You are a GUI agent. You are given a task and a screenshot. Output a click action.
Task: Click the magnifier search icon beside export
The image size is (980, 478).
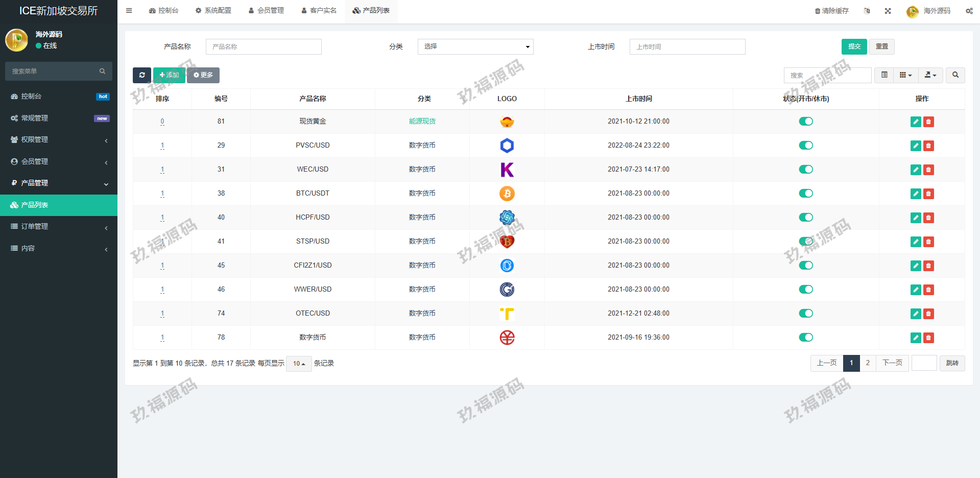pos(955,75)
